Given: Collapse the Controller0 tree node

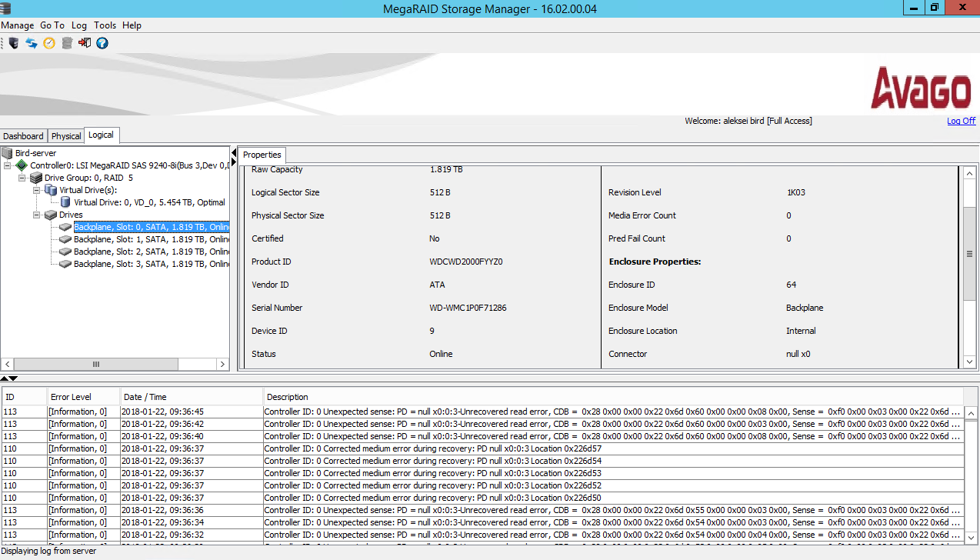Looking at the screenshot, I should (x=8, y=165).
